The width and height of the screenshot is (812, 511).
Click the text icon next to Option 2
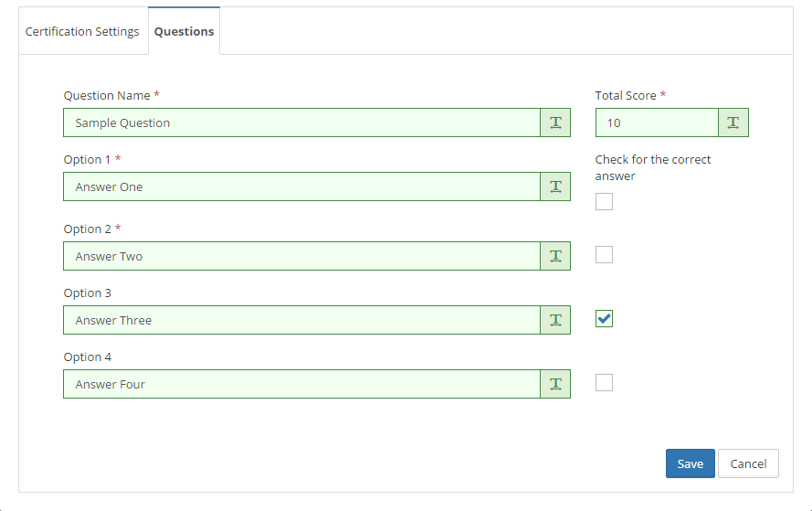555,256
